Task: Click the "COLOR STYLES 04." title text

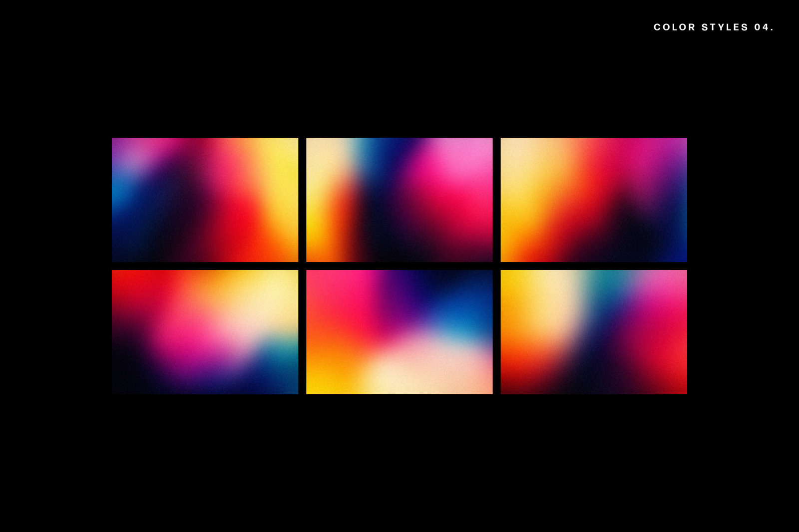Action: point(714,27)
